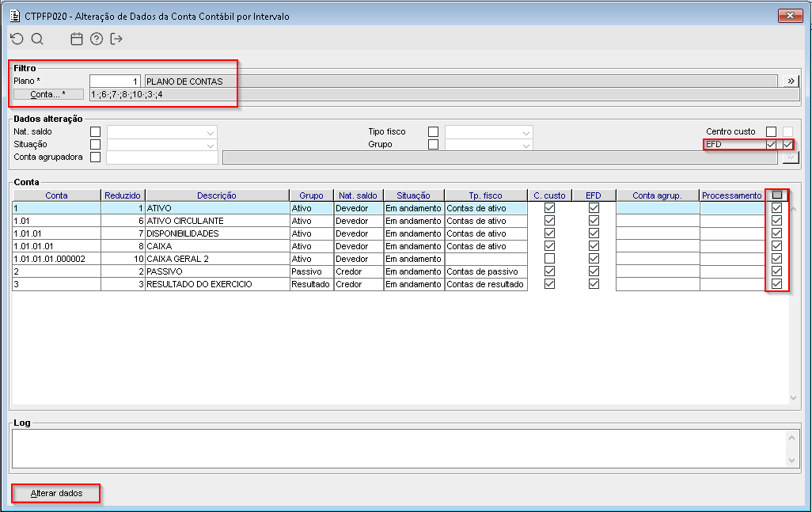812x512 pixels.
Task: Open the Tipo fisco dropdown
Action: point(489,132)
